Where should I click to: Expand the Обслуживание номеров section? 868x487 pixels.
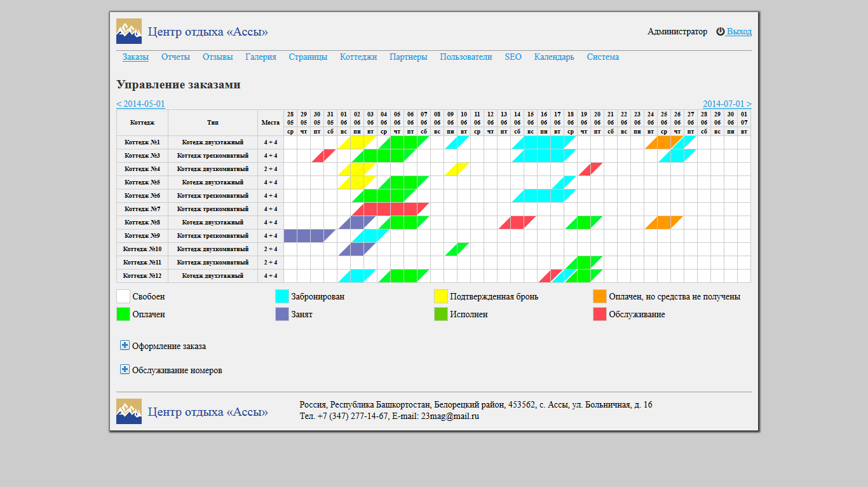point(125,369)
